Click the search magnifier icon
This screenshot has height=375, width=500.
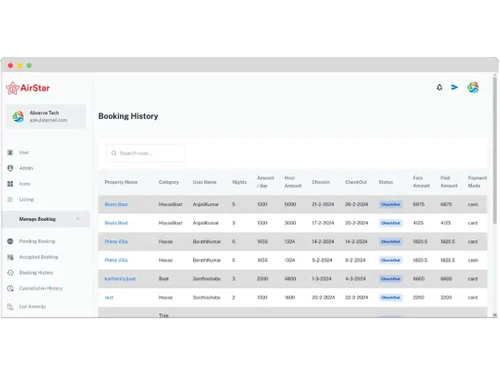pos(114,153)
